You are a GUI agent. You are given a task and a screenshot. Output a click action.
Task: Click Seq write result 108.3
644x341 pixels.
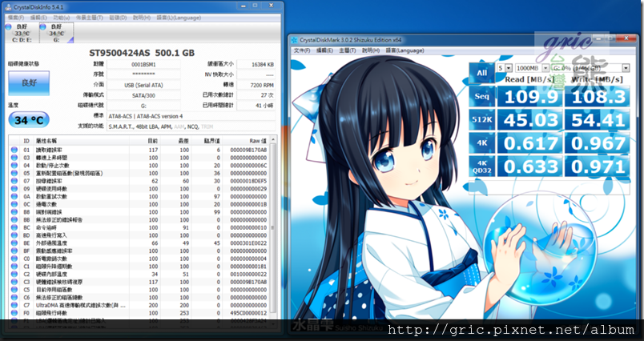click(598, 97)
